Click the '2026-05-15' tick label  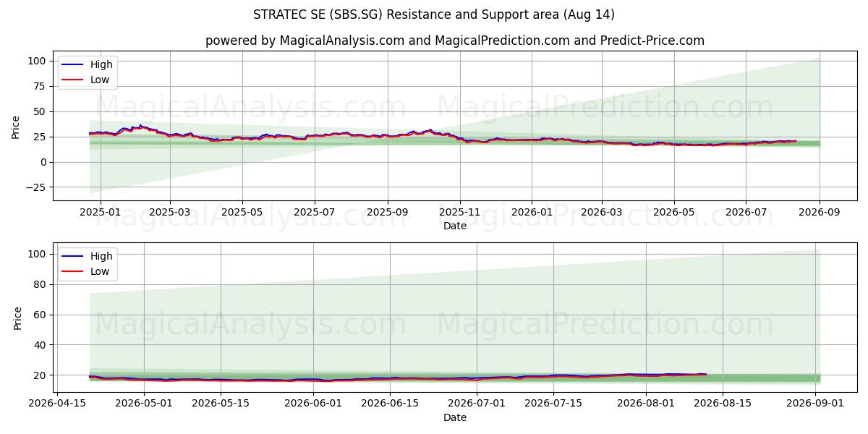221,404
